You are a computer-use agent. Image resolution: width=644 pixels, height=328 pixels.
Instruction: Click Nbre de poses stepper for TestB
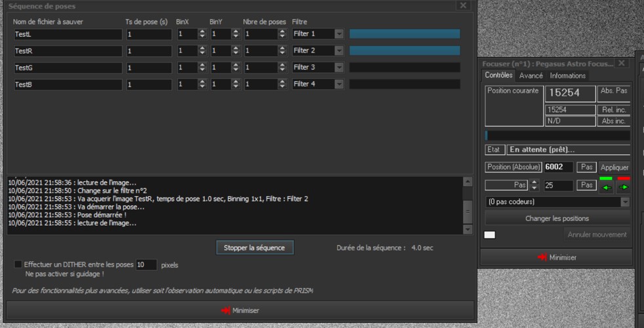point(269,84)
